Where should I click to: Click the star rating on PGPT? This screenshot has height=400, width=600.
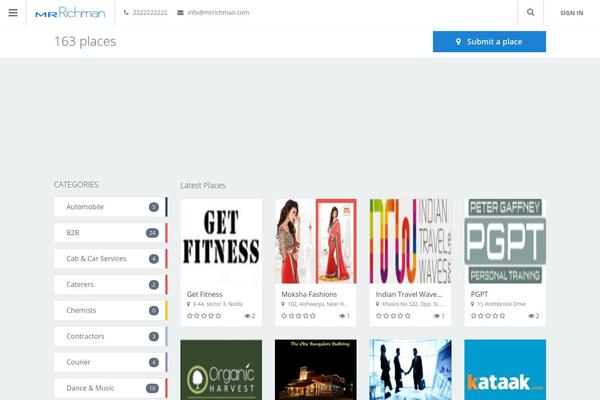[488, 316]
